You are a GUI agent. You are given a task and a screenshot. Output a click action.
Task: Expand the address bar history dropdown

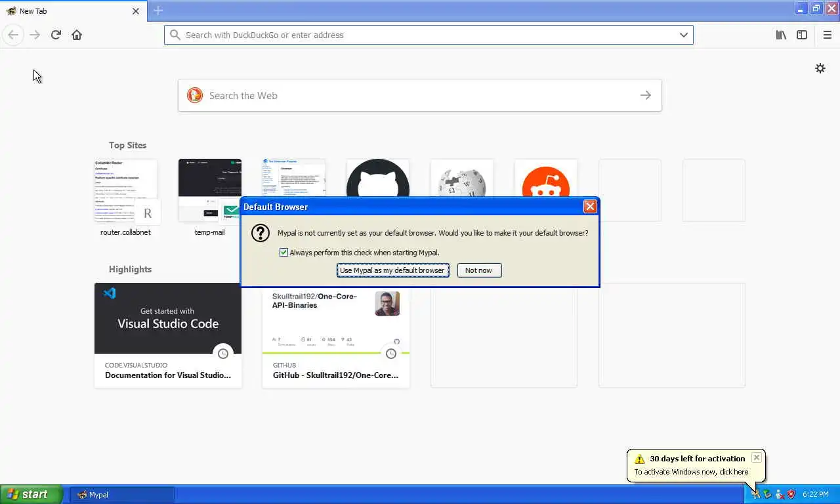tap(683, 35)
